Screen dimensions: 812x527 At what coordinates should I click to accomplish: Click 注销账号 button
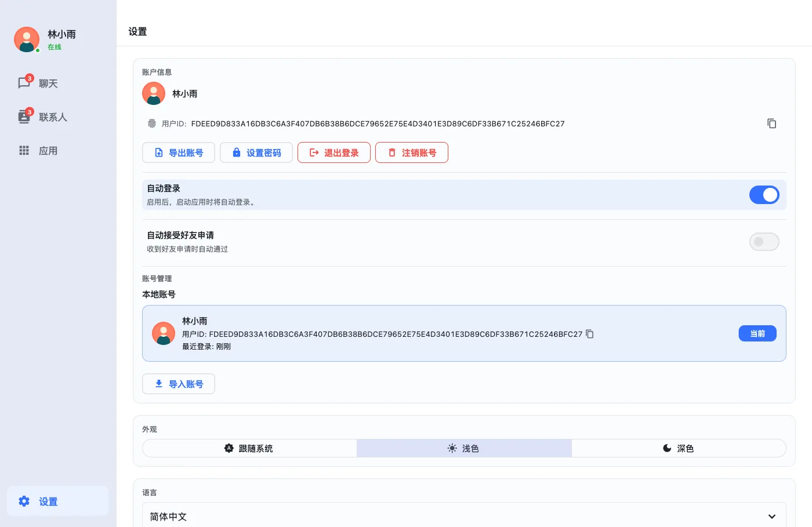point(412,152)
